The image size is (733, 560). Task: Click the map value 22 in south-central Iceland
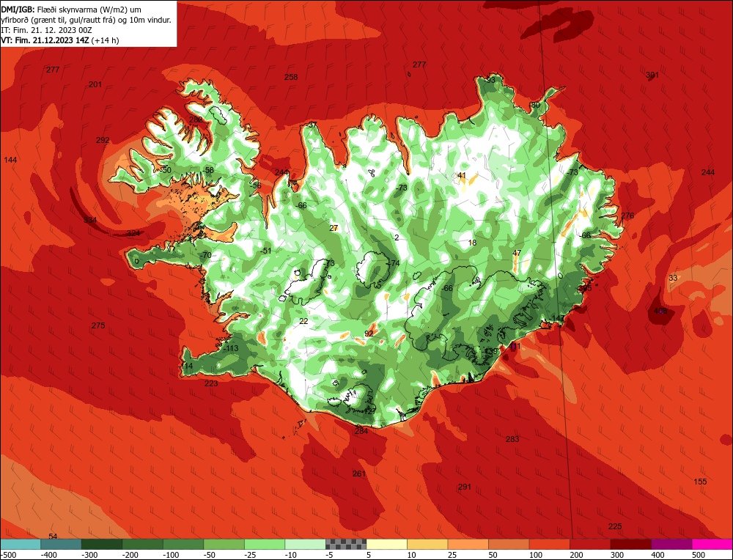(x=304, y=320)
